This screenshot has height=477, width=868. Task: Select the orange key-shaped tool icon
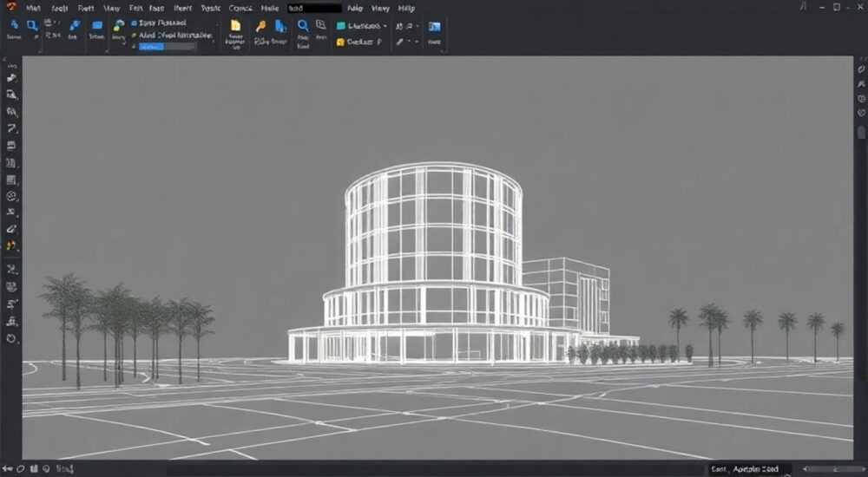point(260,26)
